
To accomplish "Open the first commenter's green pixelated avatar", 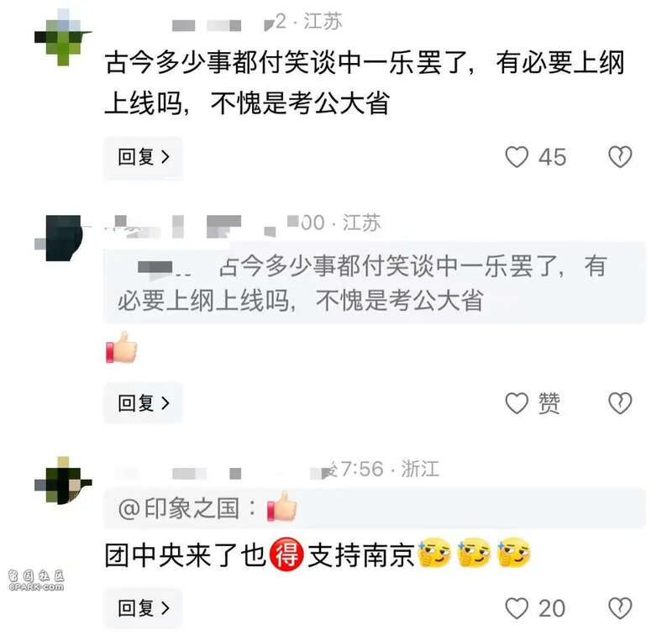I will click(x=63, y=37).
